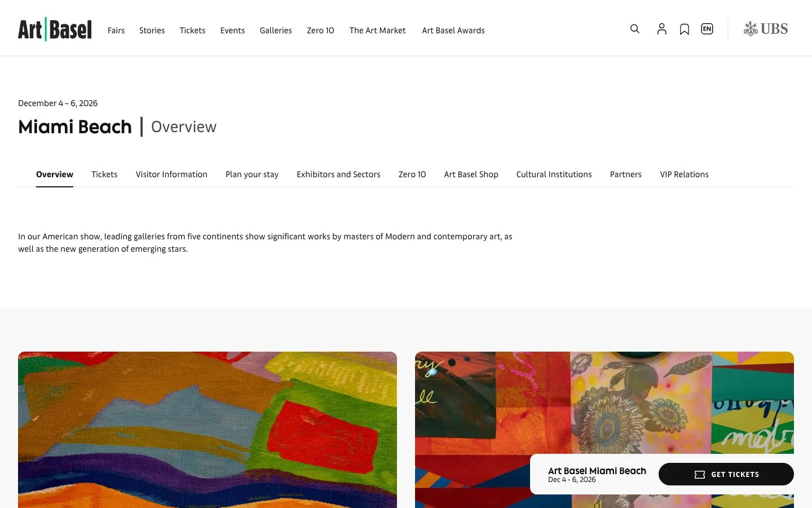Image resolution: width=812 pixels, height=508 pixels.
Task: Open the Art Basel Shop tab
Action: click(x=471, y=174)
